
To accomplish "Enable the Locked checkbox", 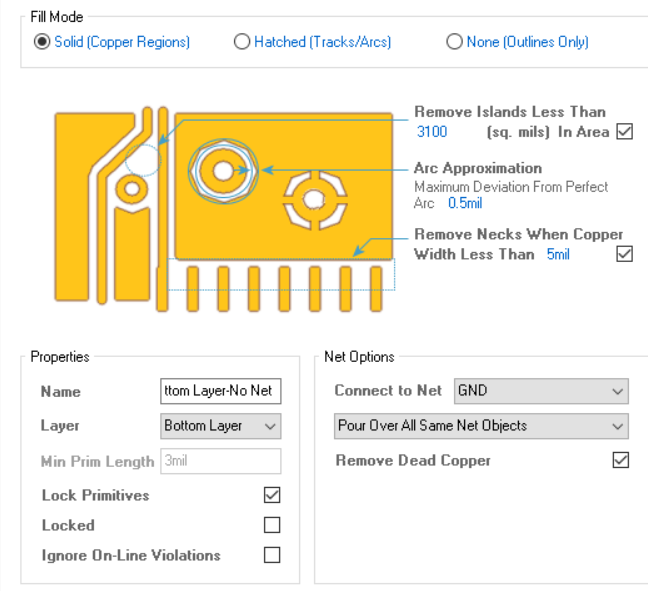I will [x=272, y=525].
